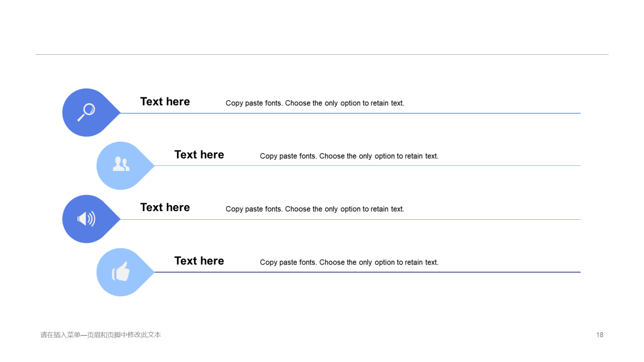Click fourth 'Text here' heading beside the thumbs-up
Viewport: 644px width, 362px height.
click(199, 261)
